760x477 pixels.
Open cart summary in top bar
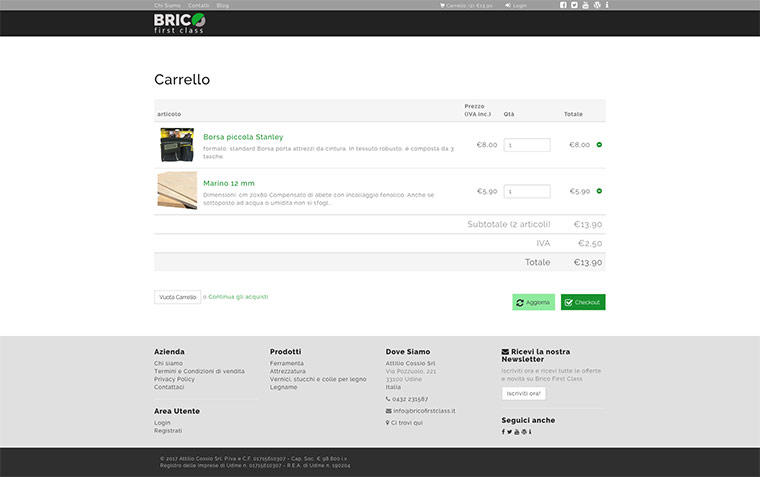click(x=466, y=5)
